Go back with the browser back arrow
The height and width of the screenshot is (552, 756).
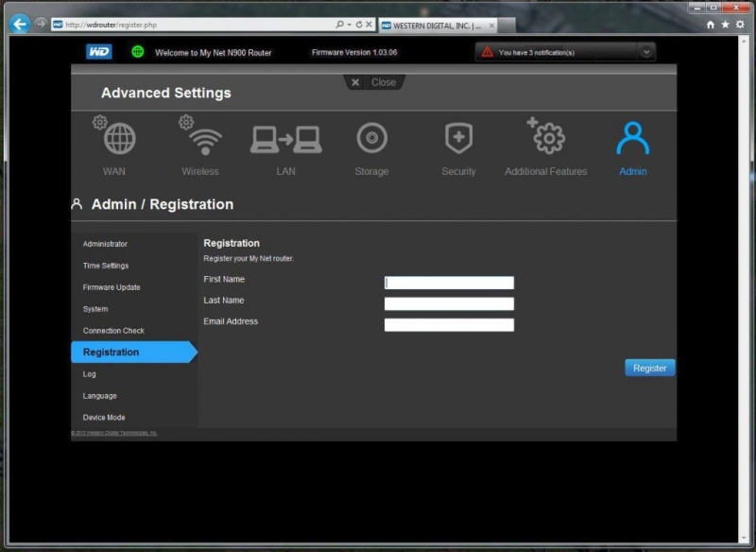click(x=20, y=24)
